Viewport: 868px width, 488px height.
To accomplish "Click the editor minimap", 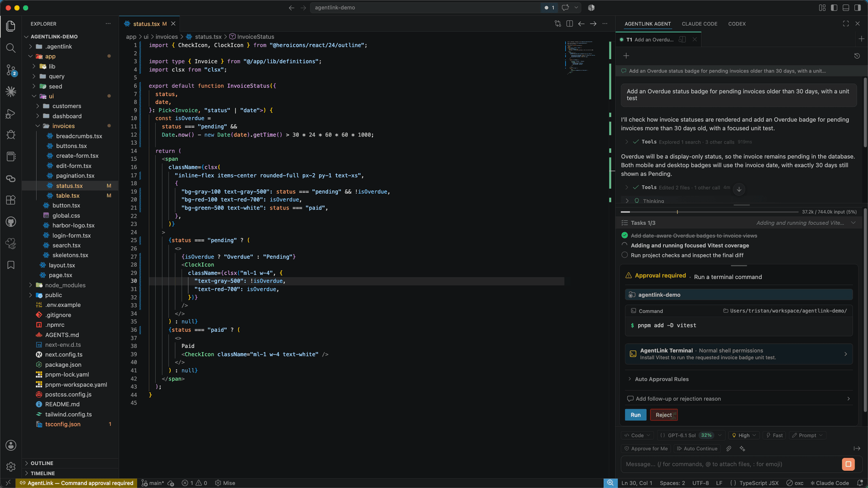I will pos(585,58).
